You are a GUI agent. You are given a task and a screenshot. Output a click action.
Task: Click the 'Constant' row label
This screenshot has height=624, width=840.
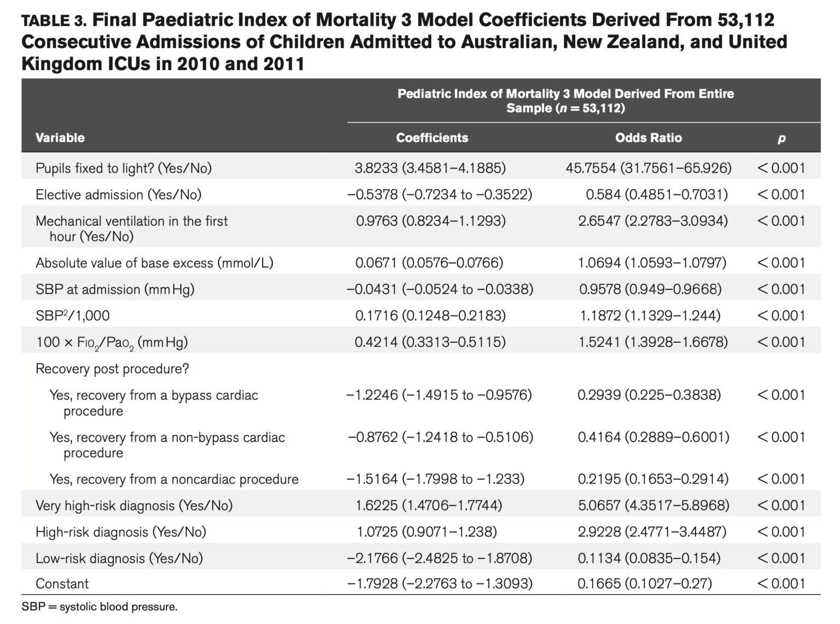tap(62, 584)
